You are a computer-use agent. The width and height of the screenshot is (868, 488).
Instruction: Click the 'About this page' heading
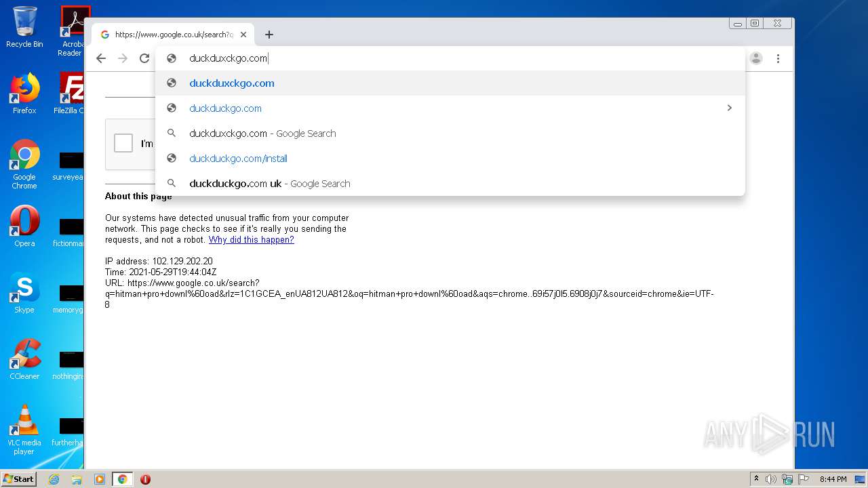click(138, 197)
